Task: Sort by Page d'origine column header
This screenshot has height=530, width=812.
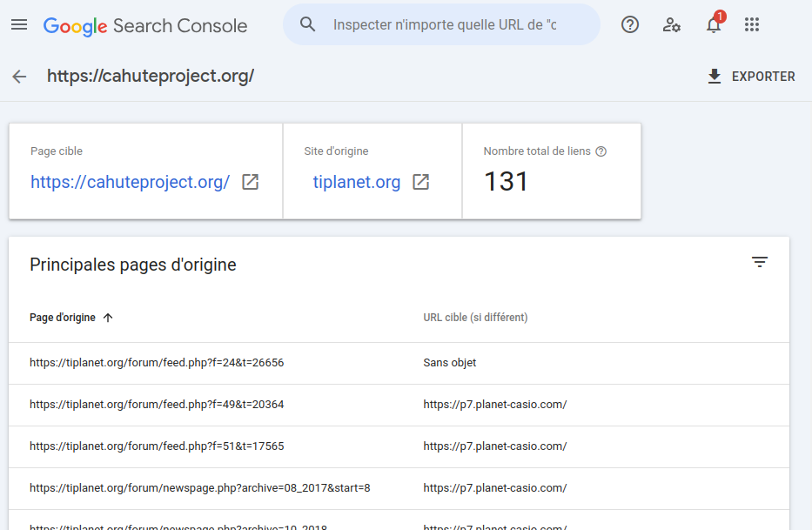Action: 63,318
